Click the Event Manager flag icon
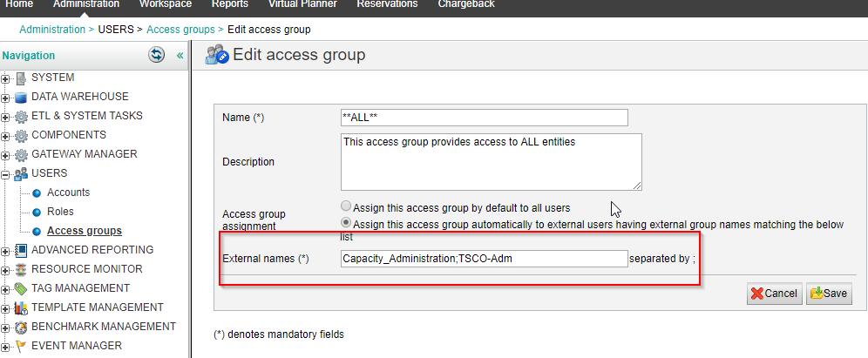 click(21, 346)
